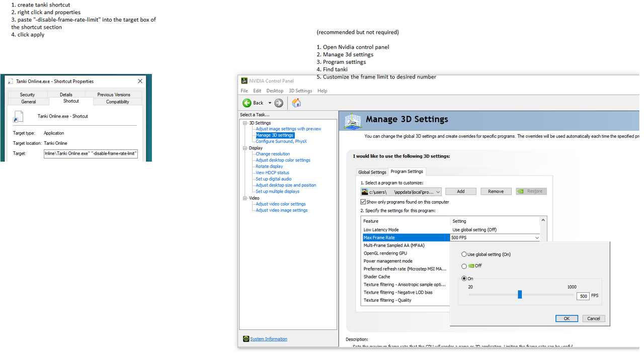Image resolution: width=644 pixels, height=353 pixels.
Task: Open the Edit menu
Action: [x=257, y=91]
